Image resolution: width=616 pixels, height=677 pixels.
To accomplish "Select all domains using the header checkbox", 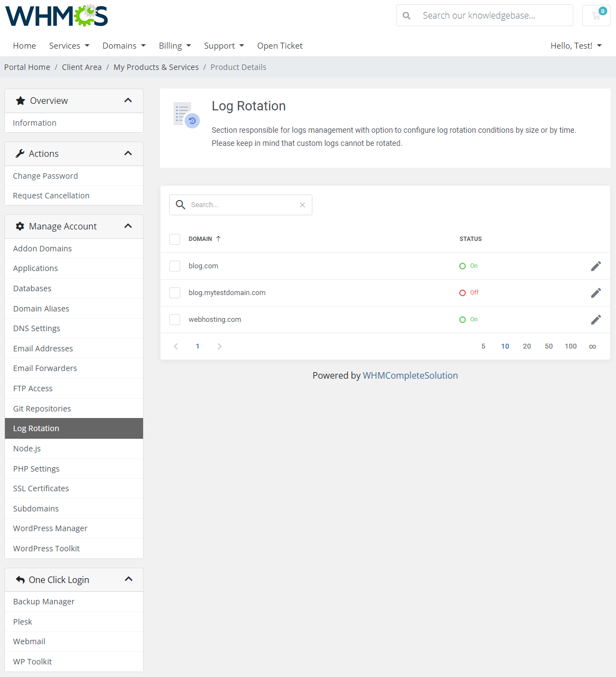I will click(175, 239).
